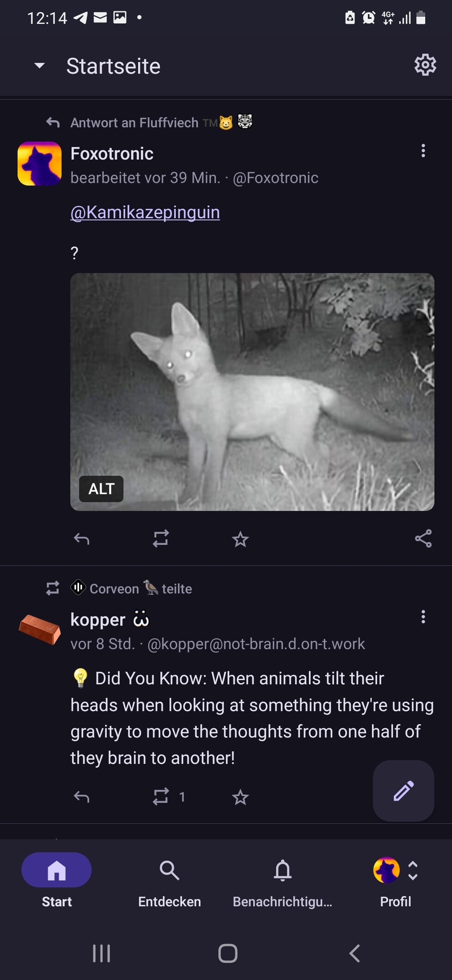
Task: Show the ALT text of fox image
Action: coord(101,489)
